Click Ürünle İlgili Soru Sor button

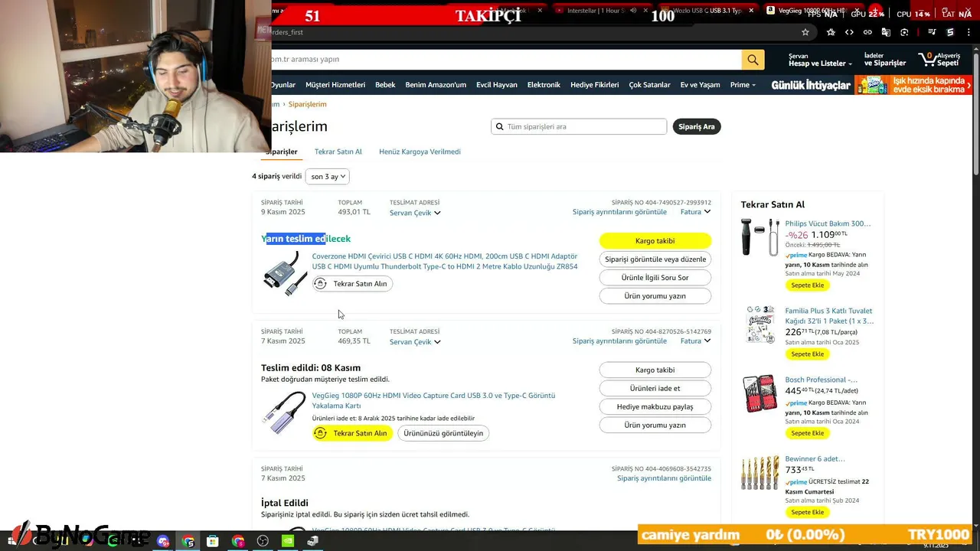tap(655, 278)
